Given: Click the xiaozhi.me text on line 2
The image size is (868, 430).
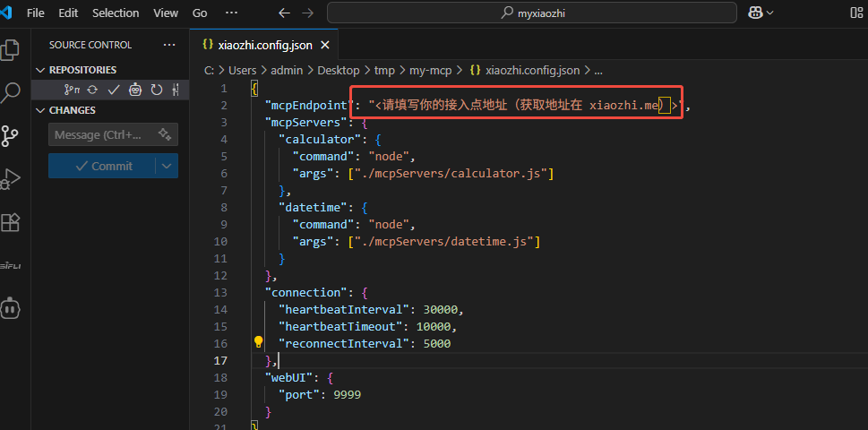Looking at the screenshot, I should pyautogui.click(x=623, y=105).
